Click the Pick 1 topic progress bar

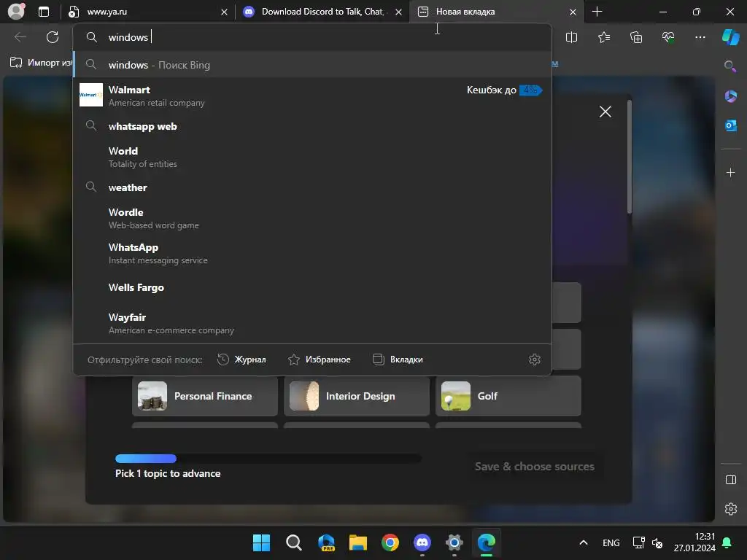point(268,459)
